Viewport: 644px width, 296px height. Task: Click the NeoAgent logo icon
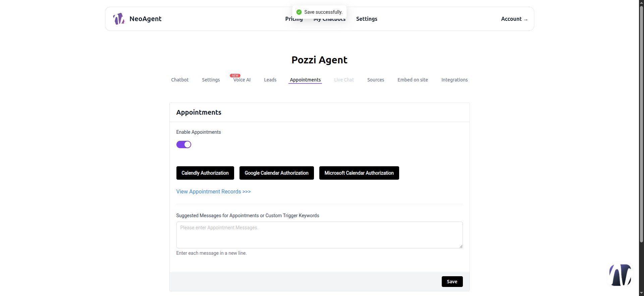[119, 19]
